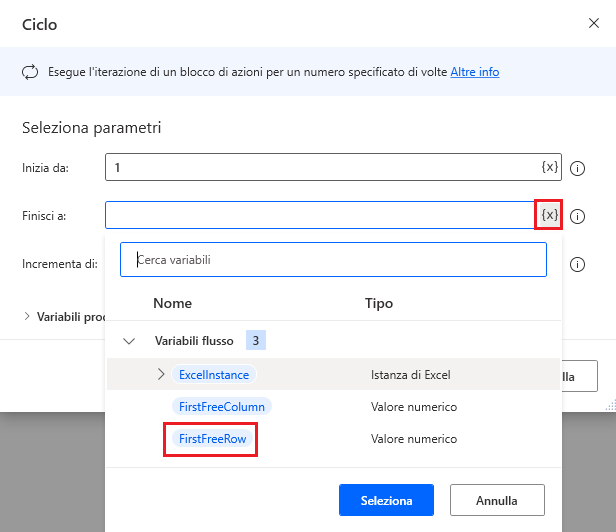Viewport: 616px width, 532px height.
Task: Show info for Incrementa di
Action: pos(577,264)
